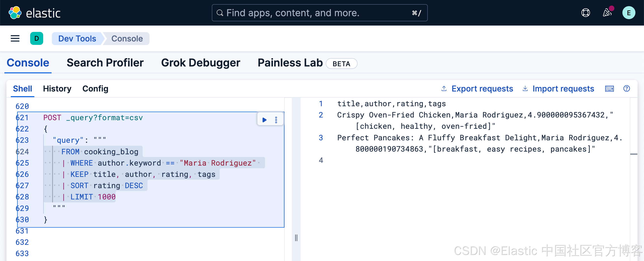Switch to the Console tab
The width and height of the screenshot is (644, 261).
tap(28, 63)
